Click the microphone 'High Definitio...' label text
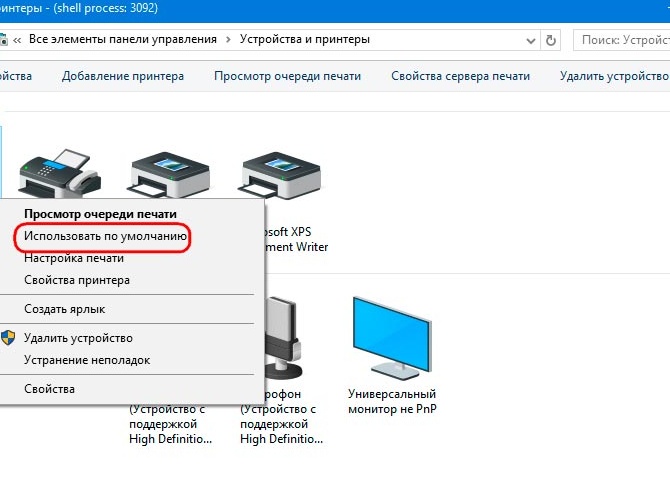Viewport: 670px width, 486px height. pyautogui.click(x=282, y=439)
